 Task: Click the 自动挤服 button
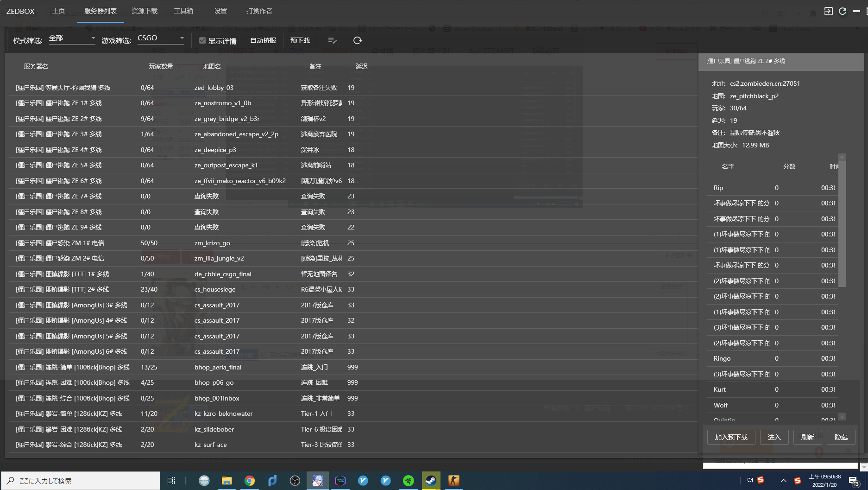click(x=263, y=40)
